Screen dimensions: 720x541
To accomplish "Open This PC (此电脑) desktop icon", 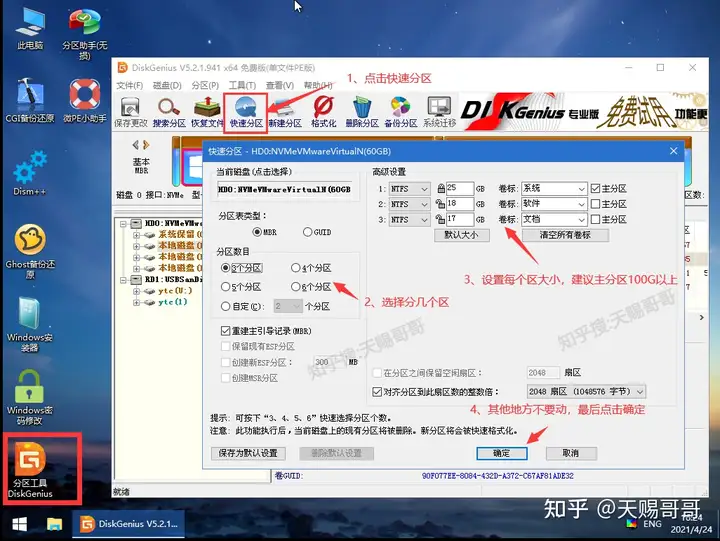I will tap(30, 28).
